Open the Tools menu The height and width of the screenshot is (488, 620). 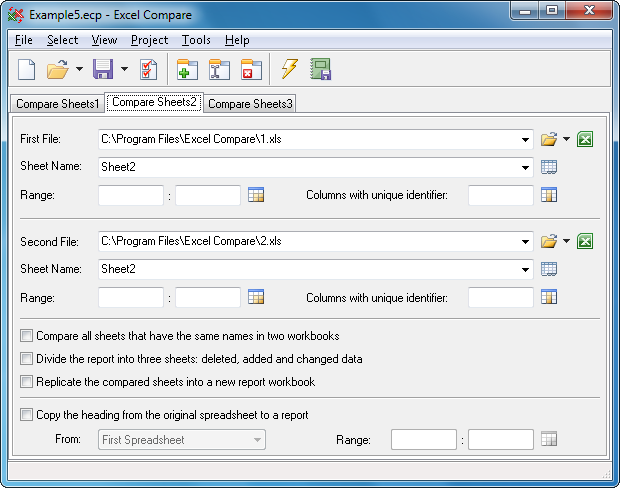[196, 40]
